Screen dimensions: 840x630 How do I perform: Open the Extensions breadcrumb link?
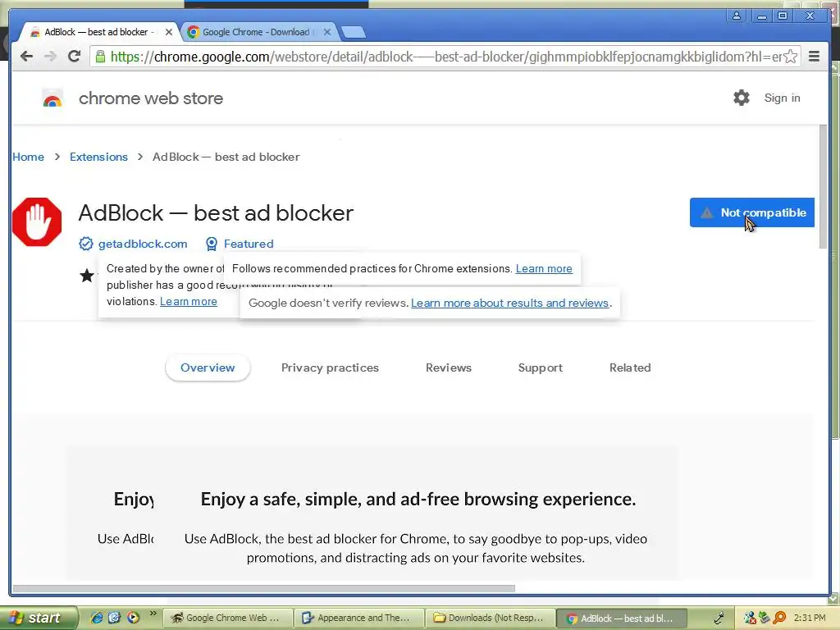coord(98,157)
